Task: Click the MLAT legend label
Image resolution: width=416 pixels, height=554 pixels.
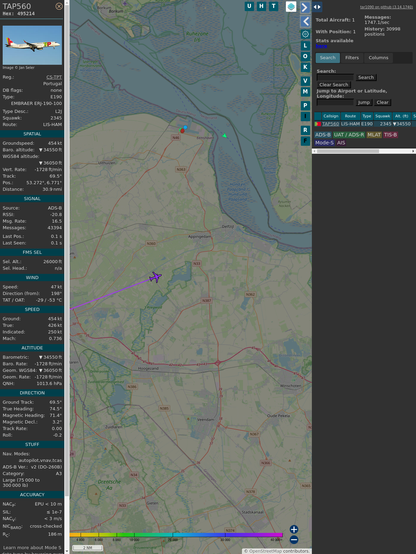Action: coord(374,135)
